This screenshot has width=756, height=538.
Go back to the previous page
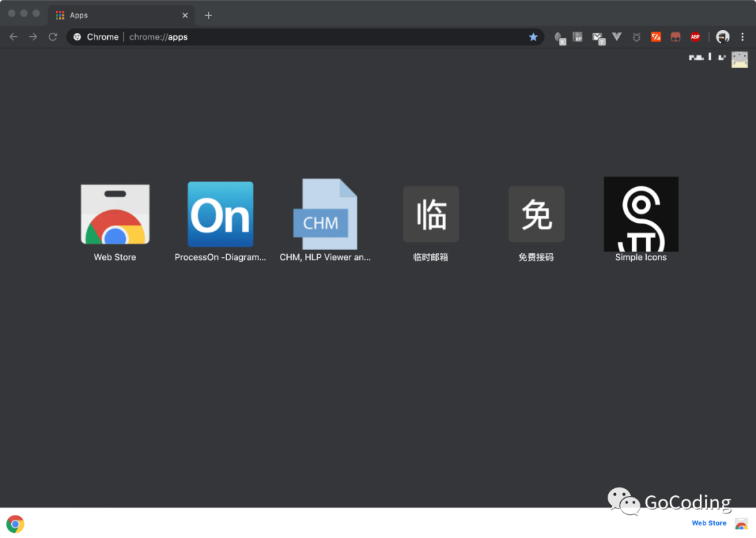click(13, 36)
